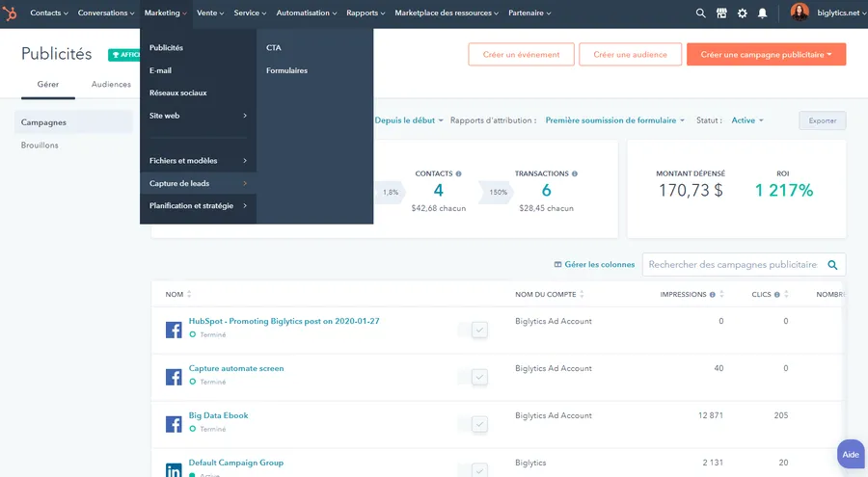Select Formulaires in the submenu
The width and height of the screenshot is (868, 477).
[286, 70]
